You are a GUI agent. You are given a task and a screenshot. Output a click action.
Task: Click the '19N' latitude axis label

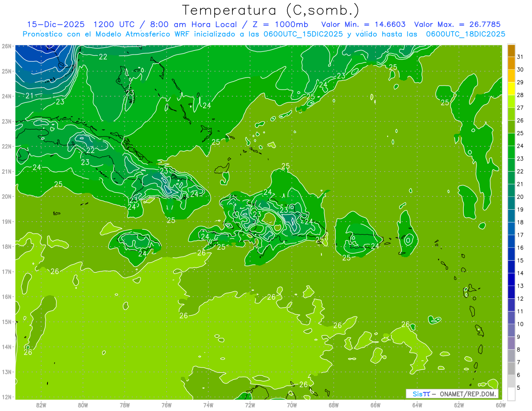(7, 222)
